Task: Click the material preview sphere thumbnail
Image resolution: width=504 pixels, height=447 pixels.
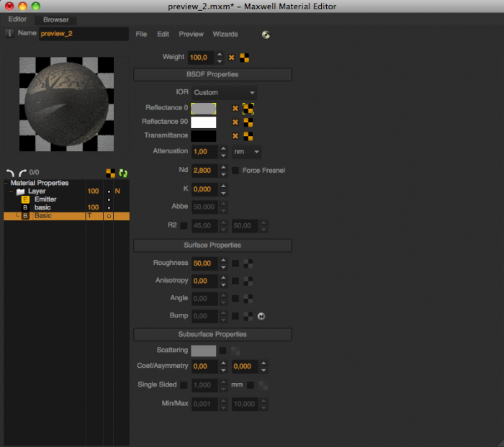Action: click(x=66, y=104)
